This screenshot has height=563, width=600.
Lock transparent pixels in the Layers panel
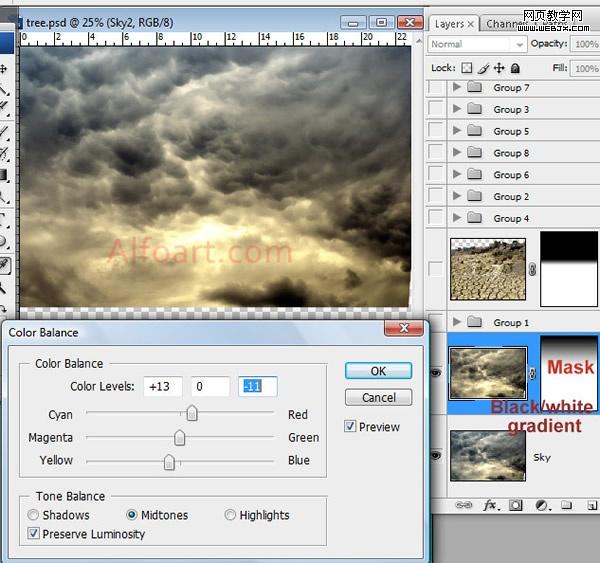point(466,69)
